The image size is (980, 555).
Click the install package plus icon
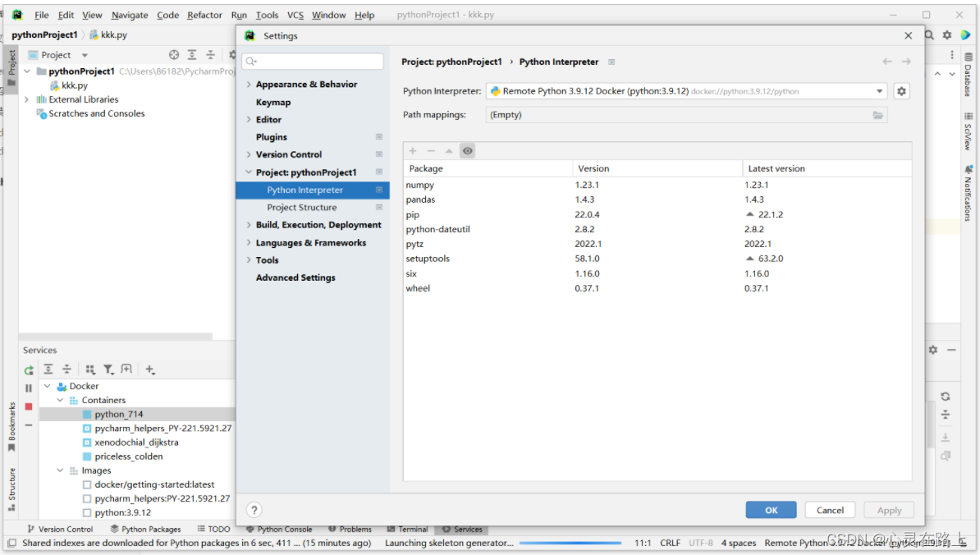(x=413, y=150)
